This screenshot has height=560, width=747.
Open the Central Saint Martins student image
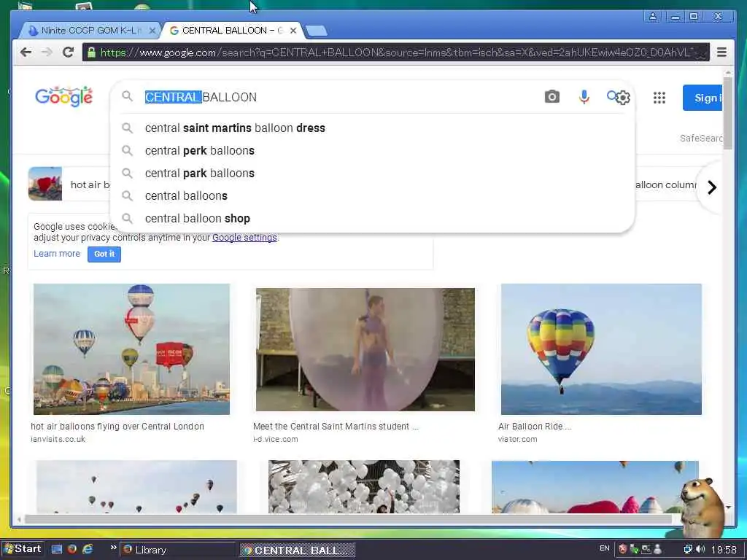tap(365, 349)
